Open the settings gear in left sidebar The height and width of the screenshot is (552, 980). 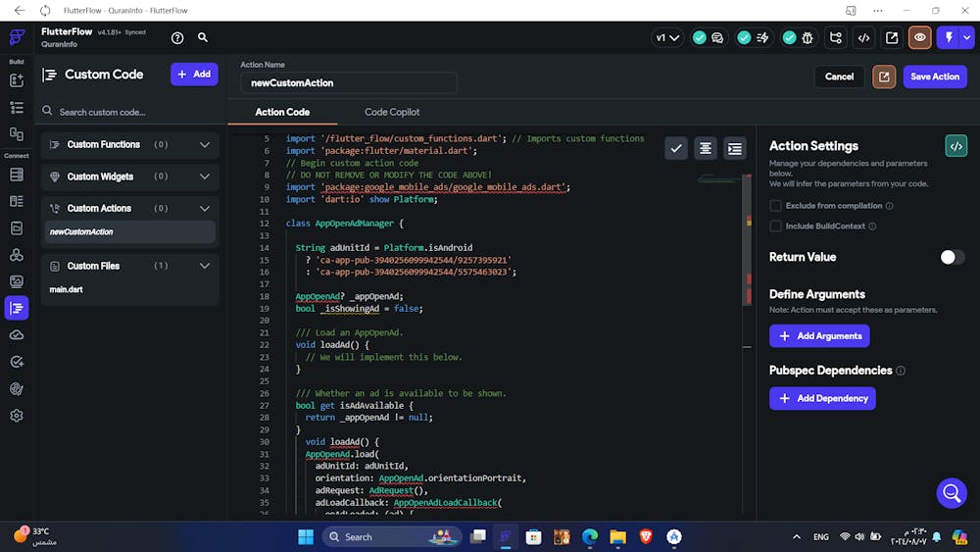17,416
